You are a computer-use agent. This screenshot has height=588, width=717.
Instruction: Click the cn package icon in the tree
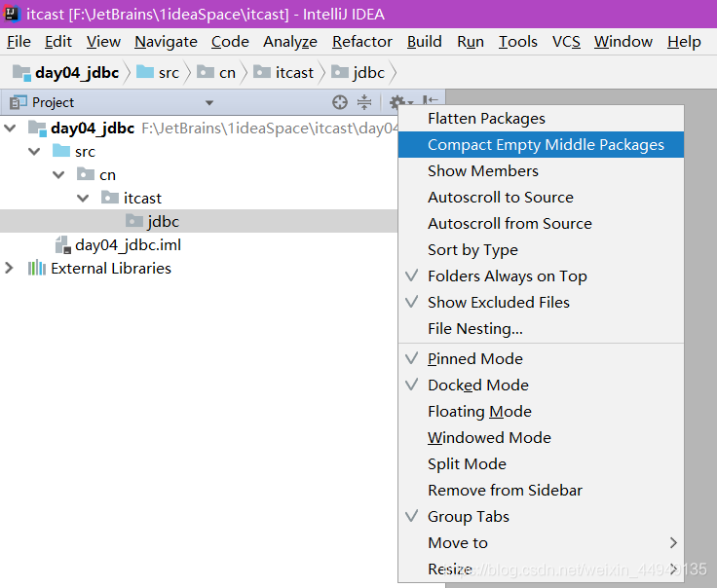coord(86,174)
